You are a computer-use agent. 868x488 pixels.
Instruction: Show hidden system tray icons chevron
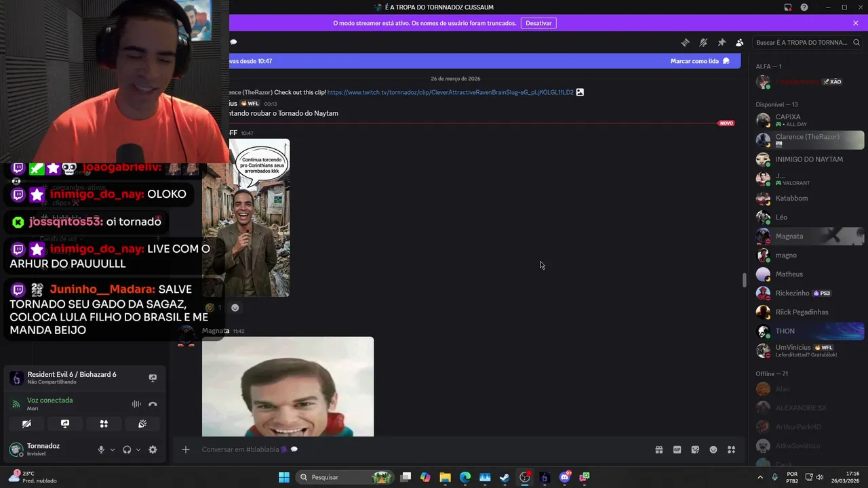(x=759, y=477)
